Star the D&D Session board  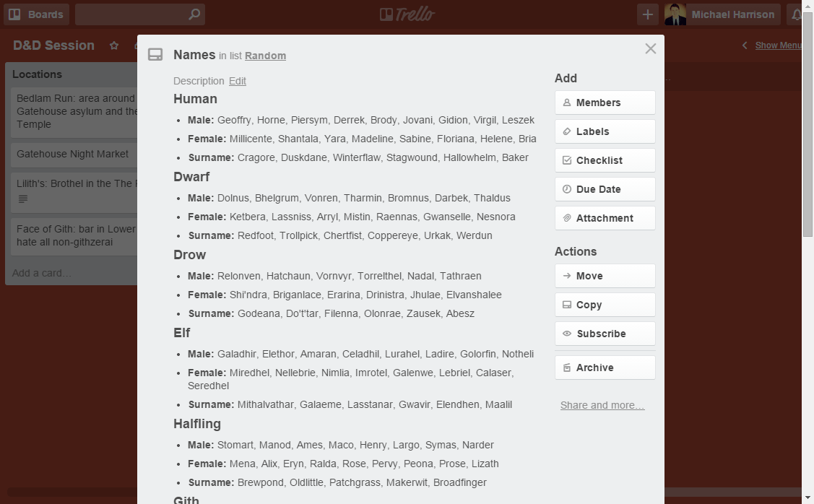(x=113, y=45)
